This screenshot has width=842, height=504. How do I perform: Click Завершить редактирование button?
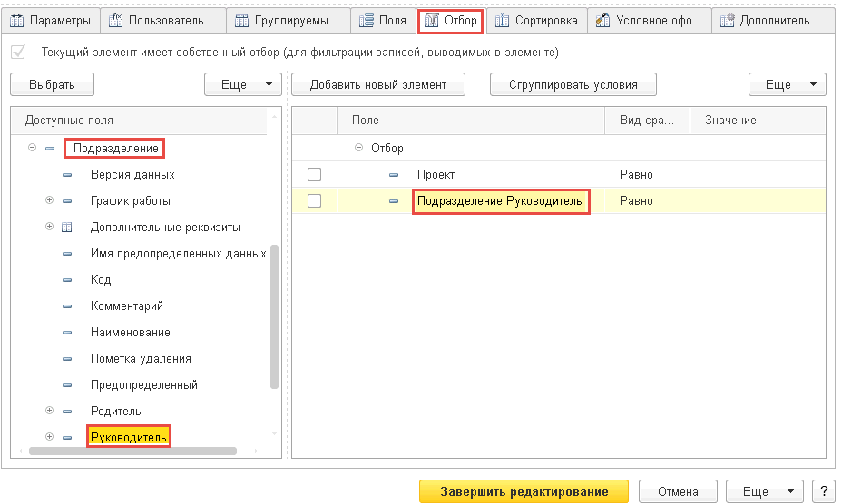(524, 491)
